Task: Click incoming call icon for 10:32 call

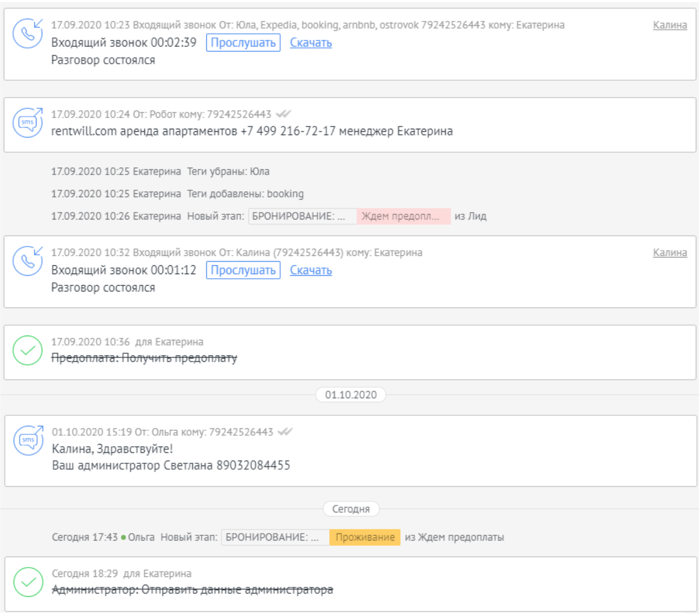Action: pos(28,261)
